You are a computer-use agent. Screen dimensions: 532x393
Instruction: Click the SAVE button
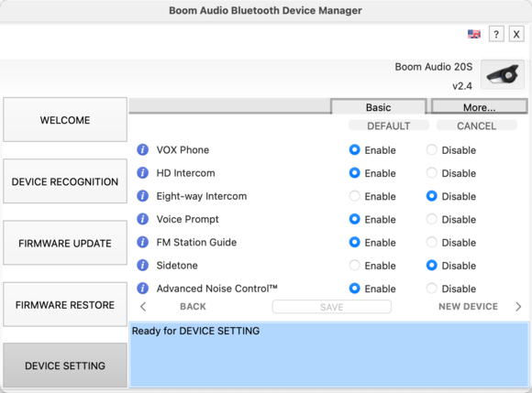pos(332,307)
